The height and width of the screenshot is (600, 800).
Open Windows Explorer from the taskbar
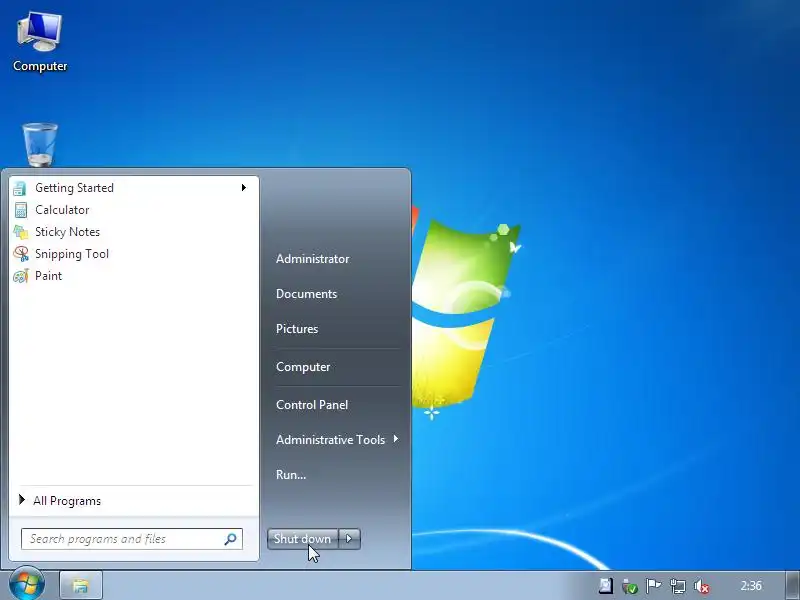pos(81,585)
